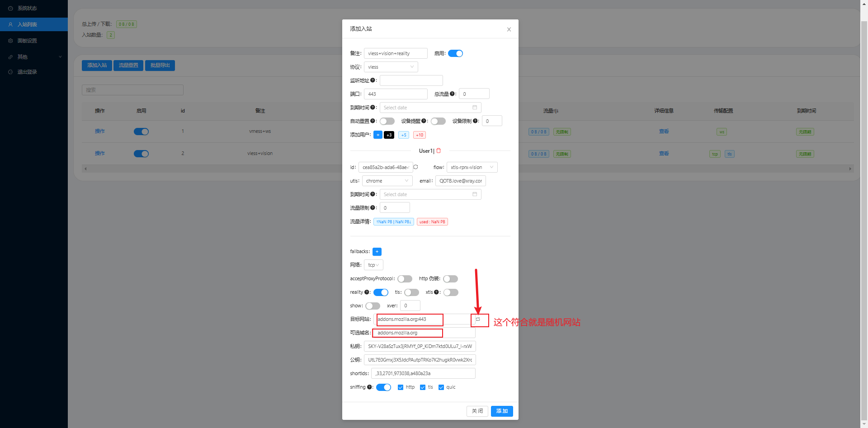Delete User1 with red trash icon

439,151
